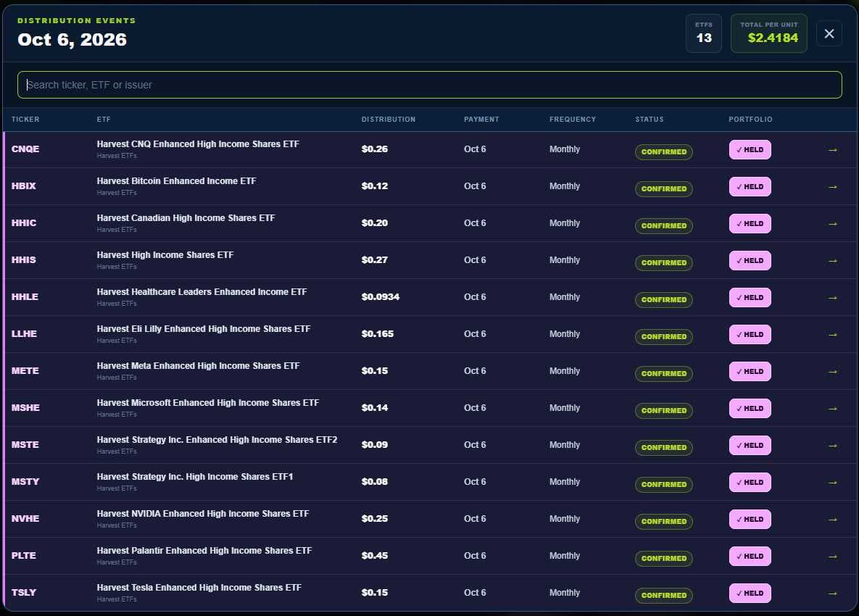Screen dimensions: 859x616
Task: Open the MSHE row arrow icon
Action: tap(833, 409)
